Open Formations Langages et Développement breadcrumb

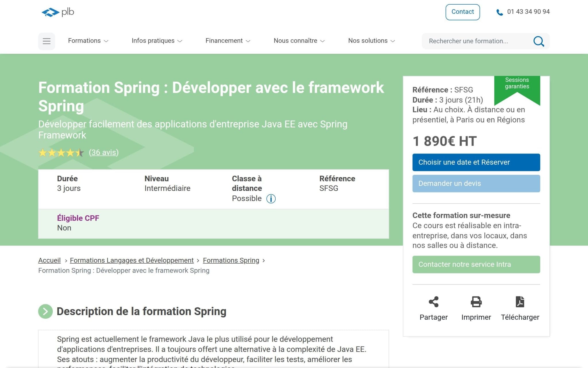(132, 260)
